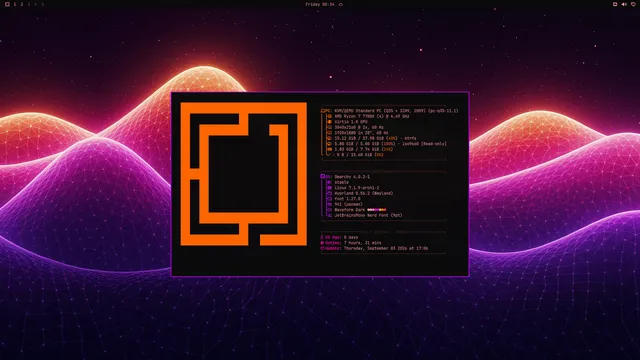Image resolution: width=640 pixels, height=360 pixels.
Task: Click 'JetBrainsMono Nerd Font (9pt)' text
Action: pos(368,215)
